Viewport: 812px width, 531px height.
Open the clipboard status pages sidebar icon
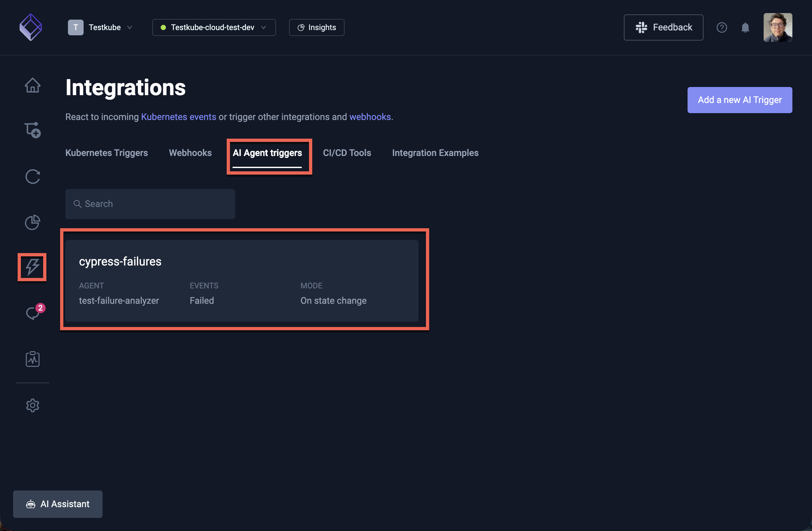point(32,359)
